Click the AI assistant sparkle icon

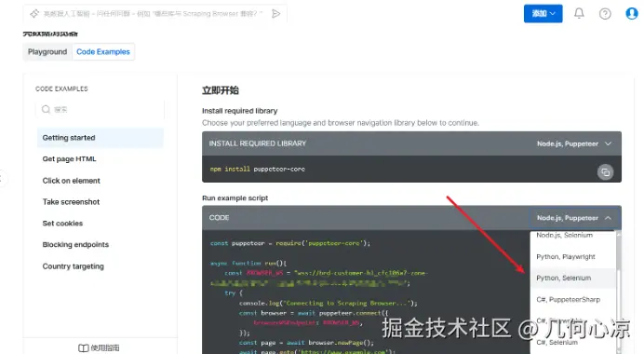click(x=34, y=14)
